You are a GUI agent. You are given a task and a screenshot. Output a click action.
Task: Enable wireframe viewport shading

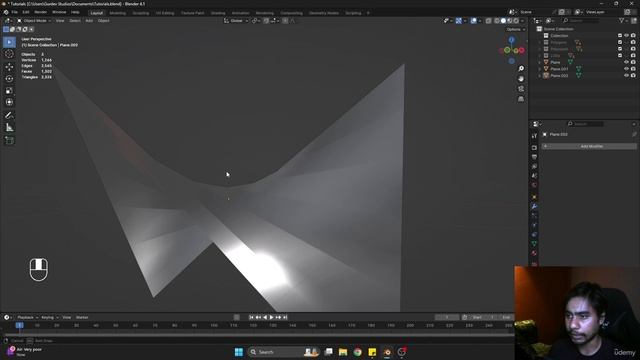tap(497, 20)
